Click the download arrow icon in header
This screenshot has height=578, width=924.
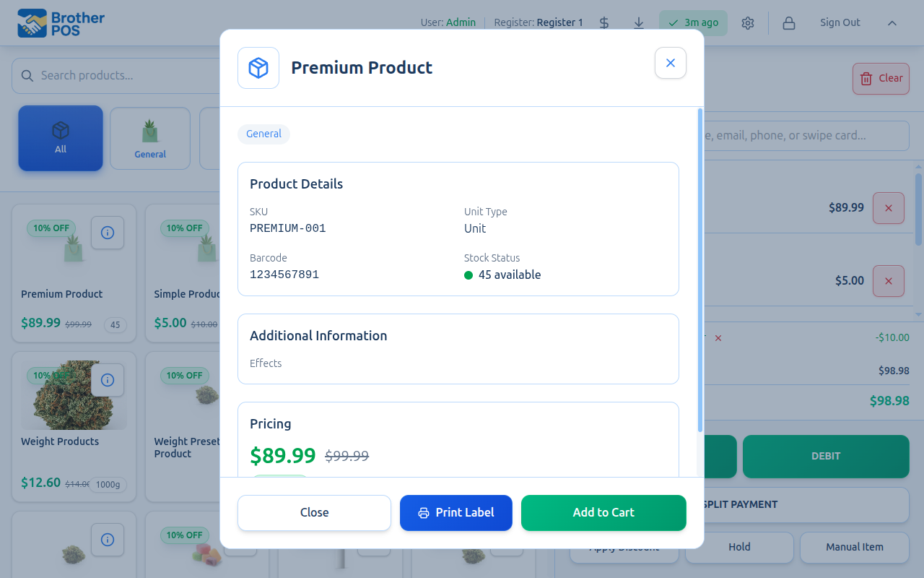click(x=639, y=23)
